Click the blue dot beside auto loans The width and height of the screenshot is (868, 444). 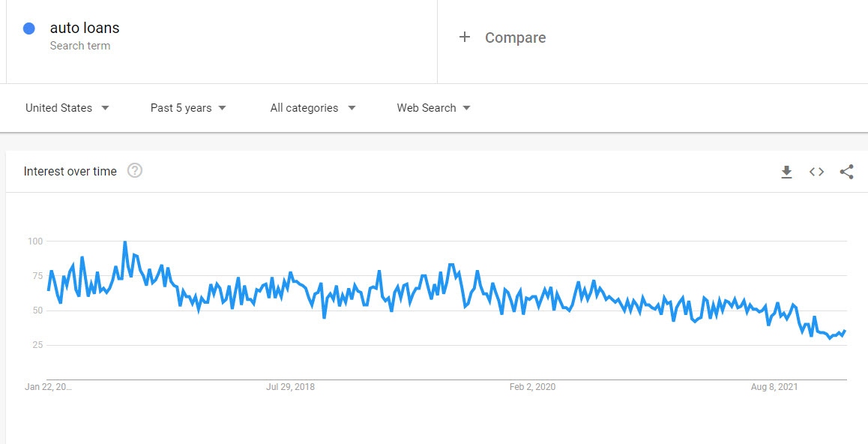coord(29,28)
